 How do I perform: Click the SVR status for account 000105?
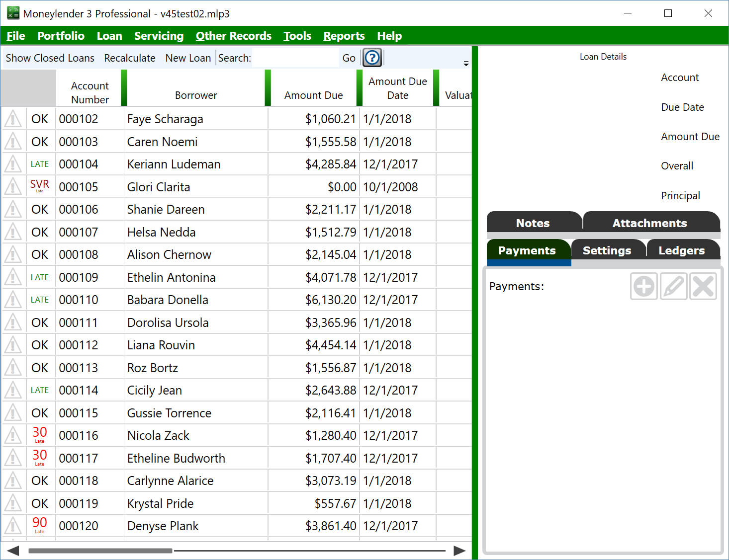[40, 185]
